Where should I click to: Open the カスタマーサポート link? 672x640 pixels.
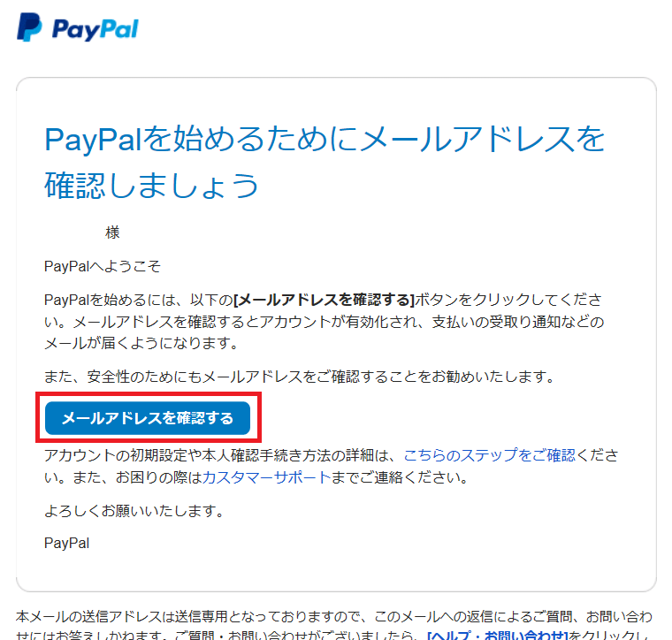(x=266, y=477)
